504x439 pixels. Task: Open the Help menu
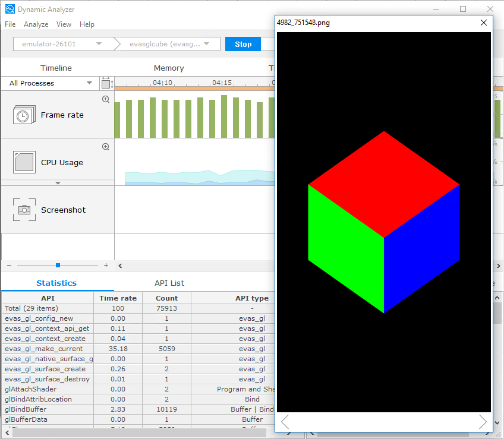click(87, 24)
